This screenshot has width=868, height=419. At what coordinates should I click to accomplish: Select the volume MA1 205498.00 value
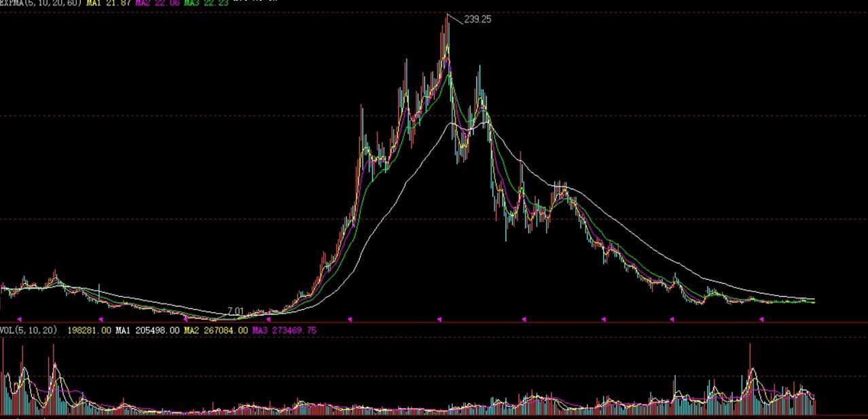click(x=147, y=330)
